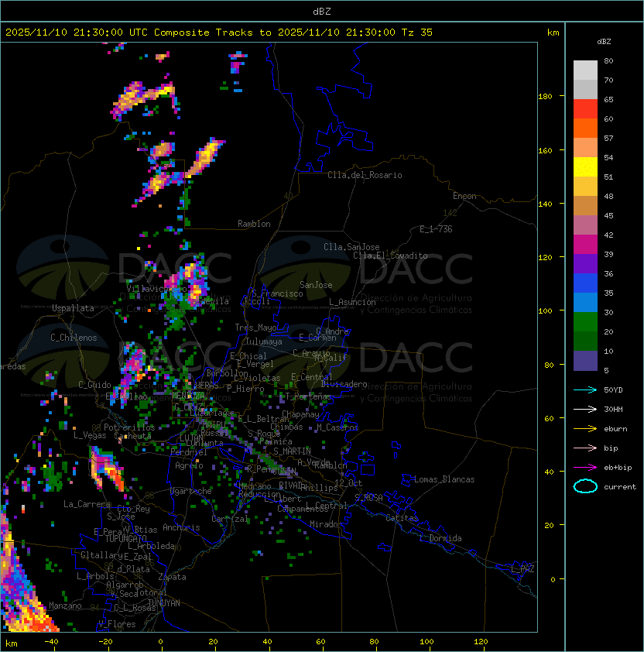The image size is (644, 652).
Task: Click the 'Lomas_Blancas' map label
Action: (x=444, y=479)
